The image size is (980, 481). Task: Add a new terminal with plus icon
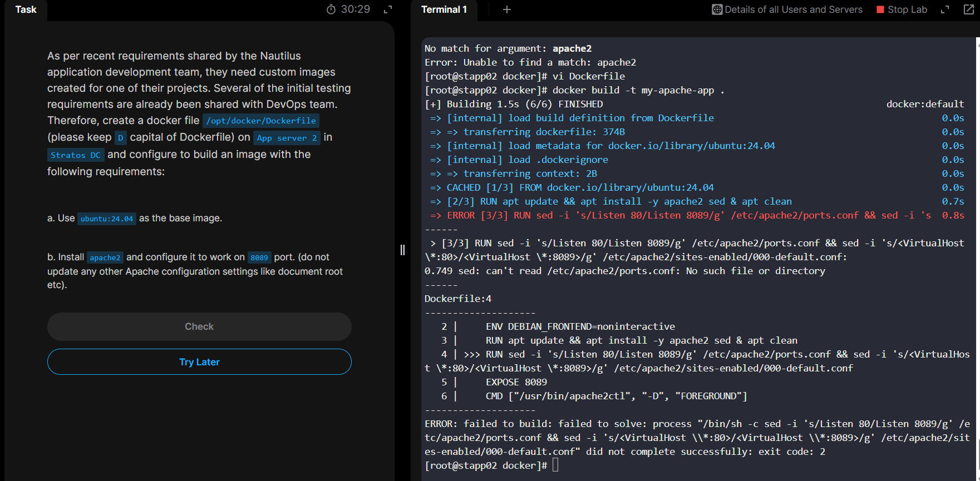[506, 9]
